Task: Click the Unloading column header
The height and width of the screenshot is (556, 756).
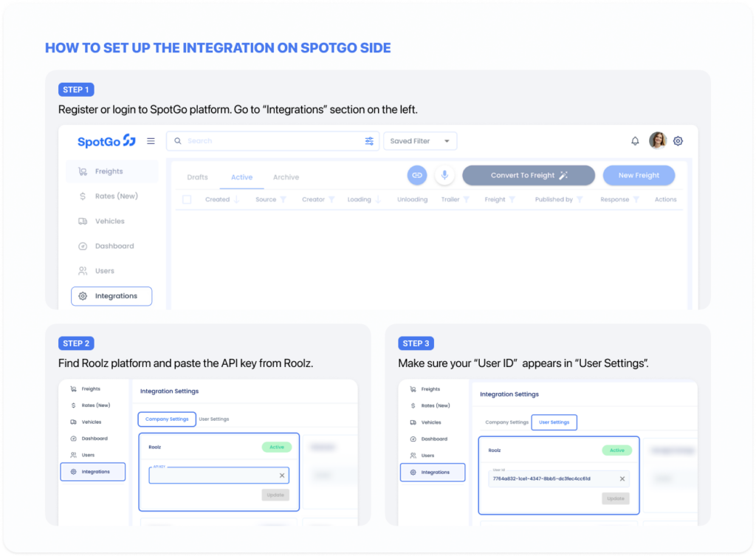Action: pyautogui.click(x=412, y=199)
